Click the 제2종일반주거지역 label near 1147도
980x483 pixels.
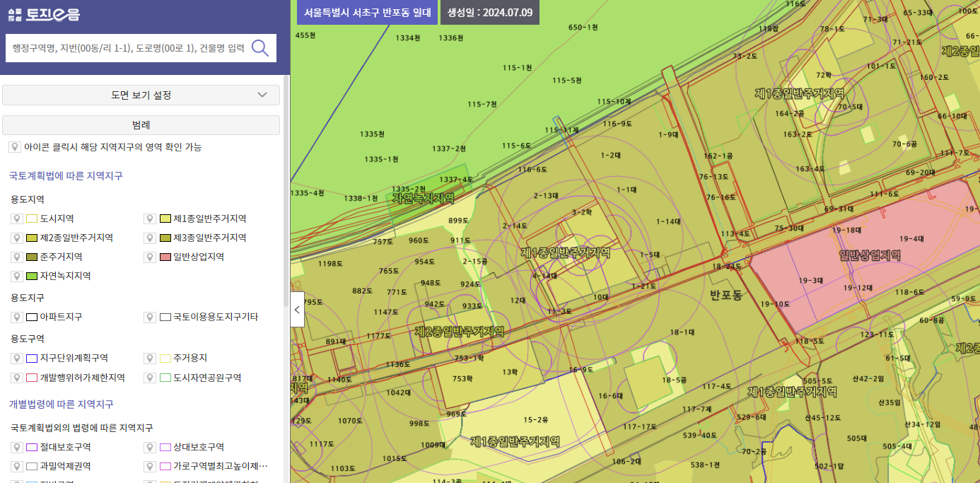click(460, 331)
